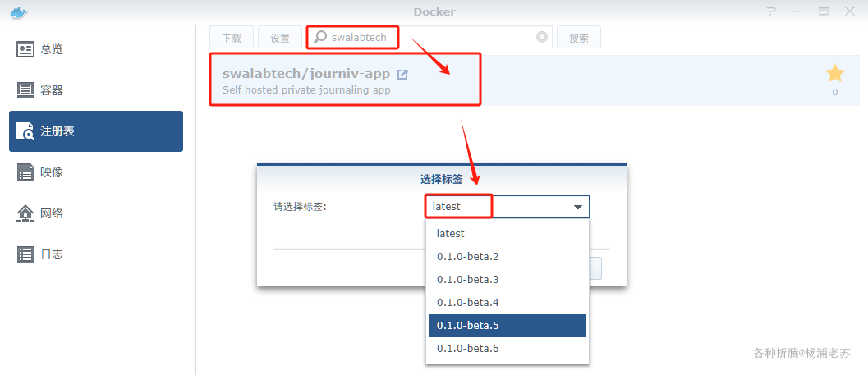Open the 总览 overview icon in sidebar
This screenshot has height=375, width=868.
tap(25, 49)
